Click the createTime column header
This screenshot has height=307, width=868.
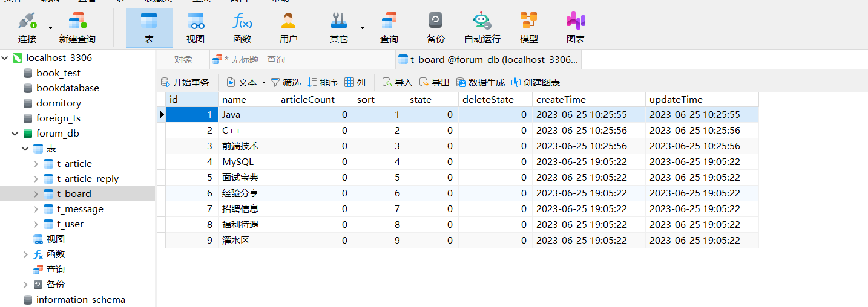[589, 99]
